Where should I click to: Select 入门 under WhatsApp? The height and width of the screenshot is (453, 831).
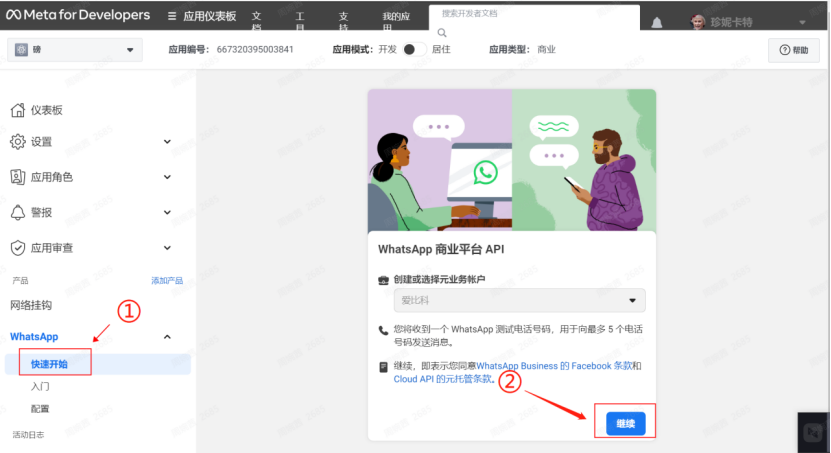coord(40,386)
